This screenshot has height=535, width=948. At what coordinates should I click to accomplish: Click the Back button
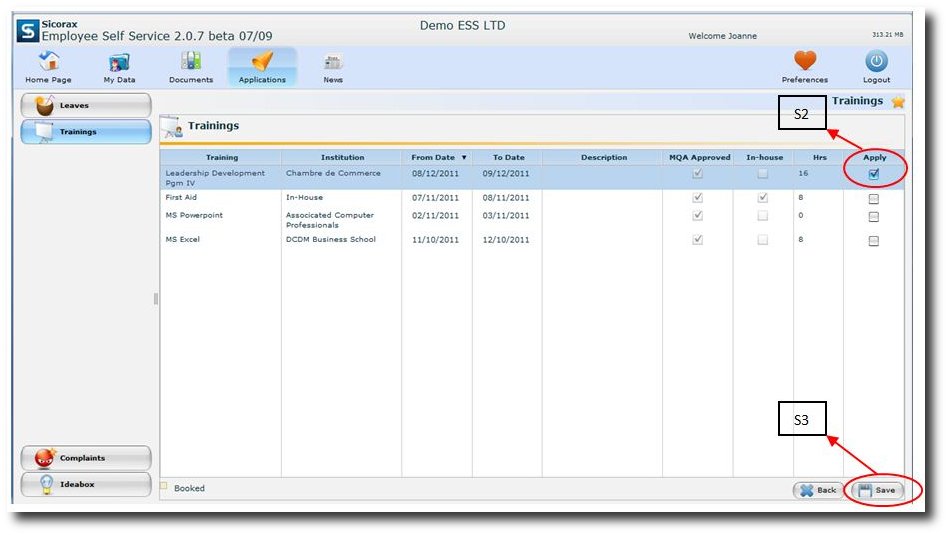818,490
